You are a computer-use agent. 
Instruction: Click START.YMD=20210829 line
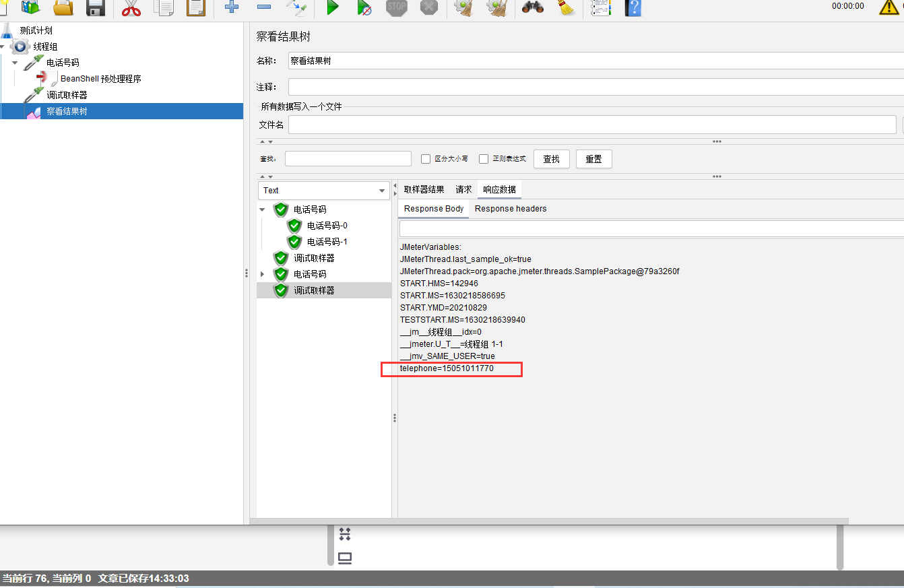point(443,308)
